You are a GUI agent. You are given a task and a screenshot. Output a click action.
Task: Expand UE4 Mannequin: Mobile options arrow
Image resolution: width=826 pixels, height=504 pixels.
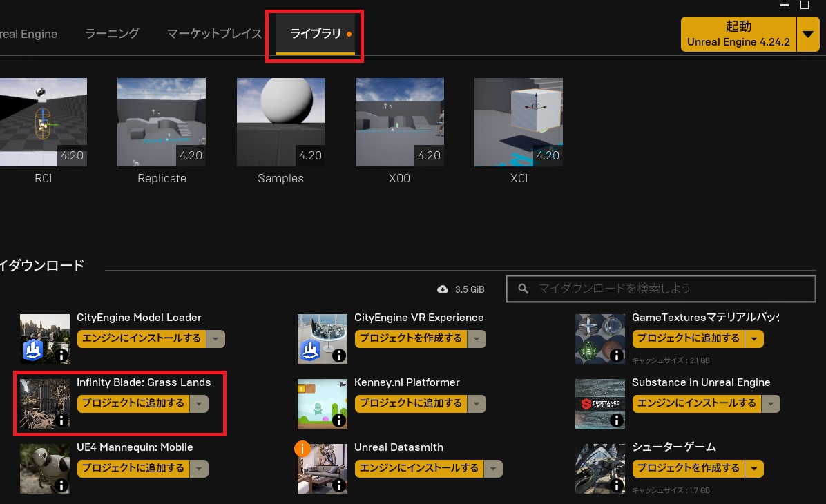pyautogui.click(x=199, y=468)
